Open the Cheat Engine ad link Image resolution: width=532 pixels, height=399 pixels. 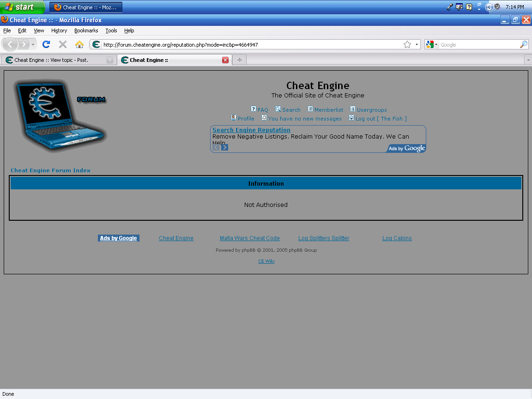(176, 238)
